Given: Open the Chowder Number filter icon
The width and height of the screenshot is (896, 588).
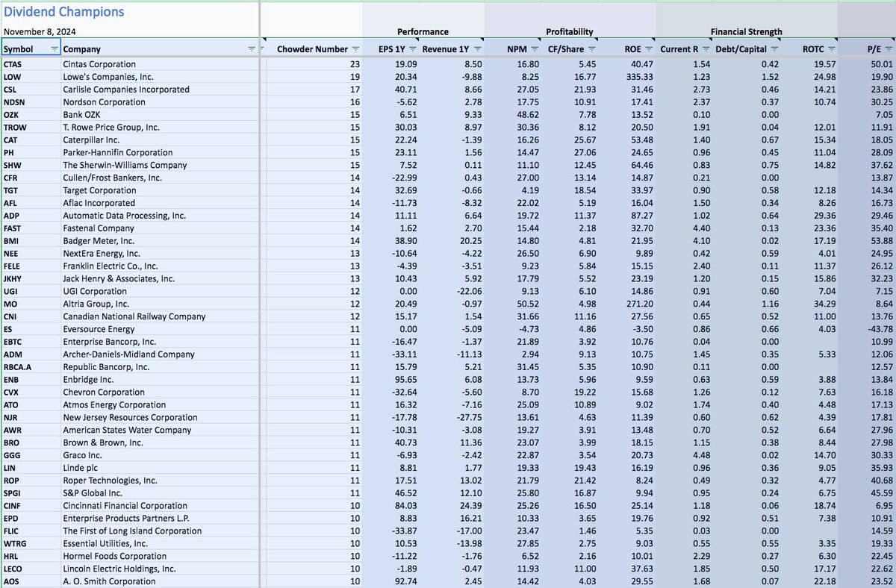Looking at the screenshot, I should (x=355, y=49).
